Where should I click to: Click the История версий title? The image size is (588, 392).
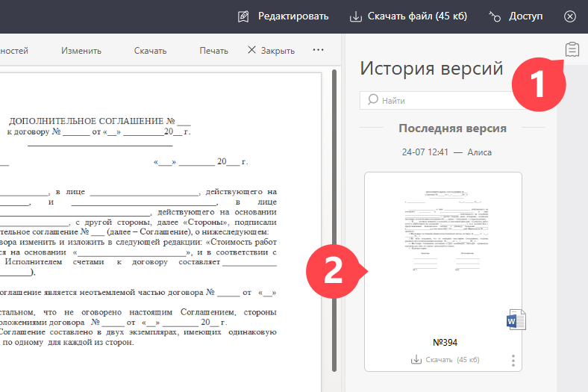pos(431,69)
